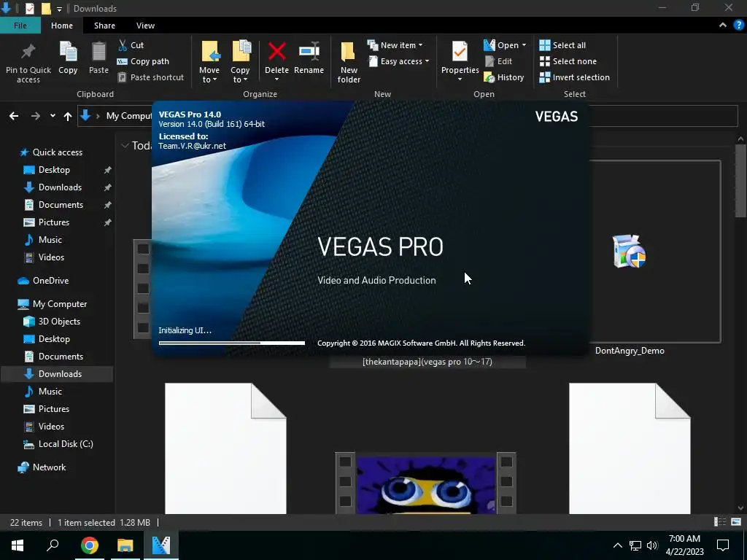Click Copy path in the ribbon
The image size is (747, 560).
click(143, 61)
